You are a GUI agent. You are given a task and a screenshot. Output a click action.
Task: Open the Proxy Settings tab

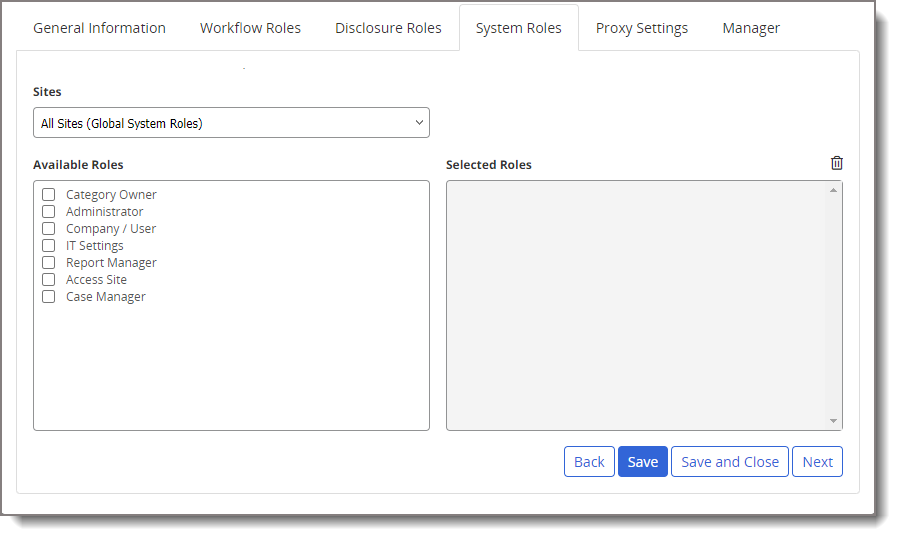tap(642, 28)
